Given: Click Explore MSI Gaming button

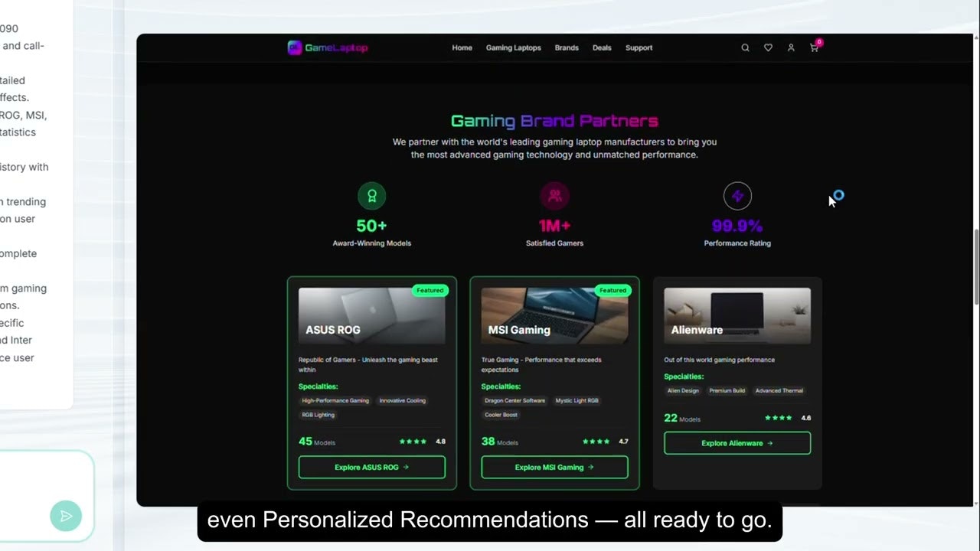Looking at the screenshot, I should pyautogui.click(x=554, y=467).
